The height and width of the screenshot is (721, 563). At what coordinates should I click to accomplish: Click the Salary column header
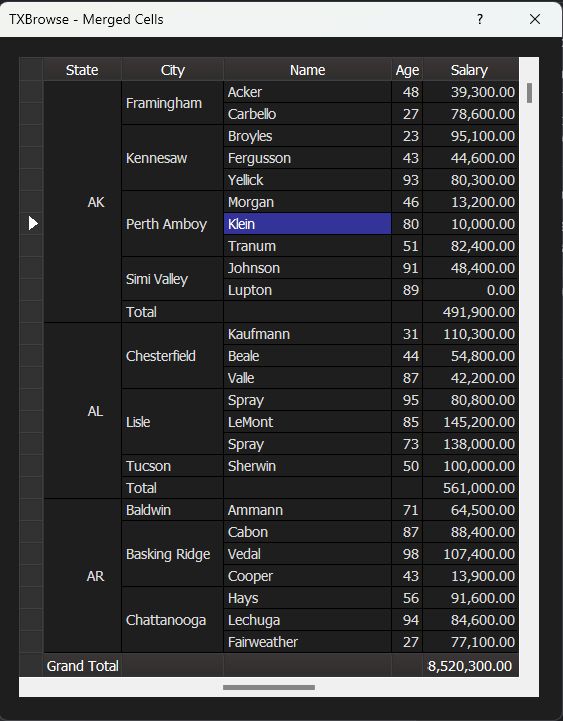tap(470, 70)
